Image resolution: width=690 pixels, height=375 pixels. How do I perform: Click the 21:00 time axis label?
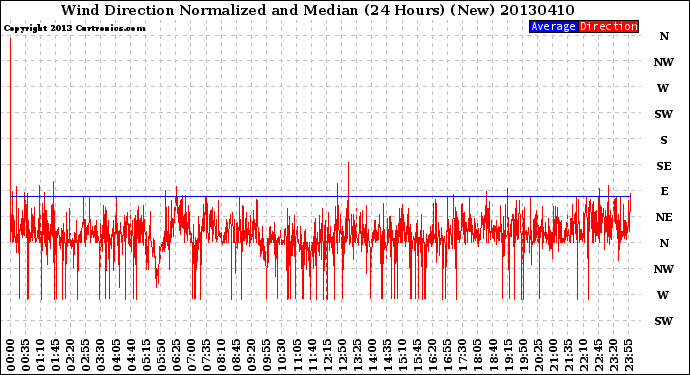553,355
